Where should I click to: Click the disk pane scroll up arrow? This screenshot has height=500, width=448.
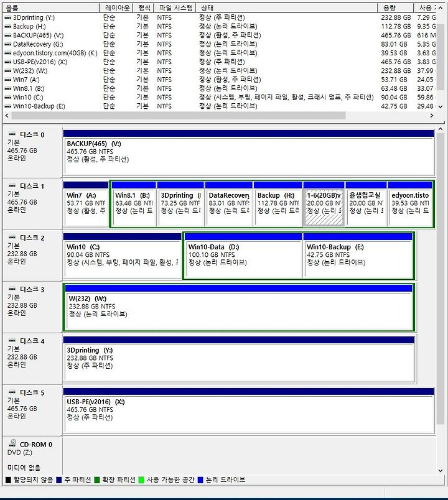click(x=441, y=129)
